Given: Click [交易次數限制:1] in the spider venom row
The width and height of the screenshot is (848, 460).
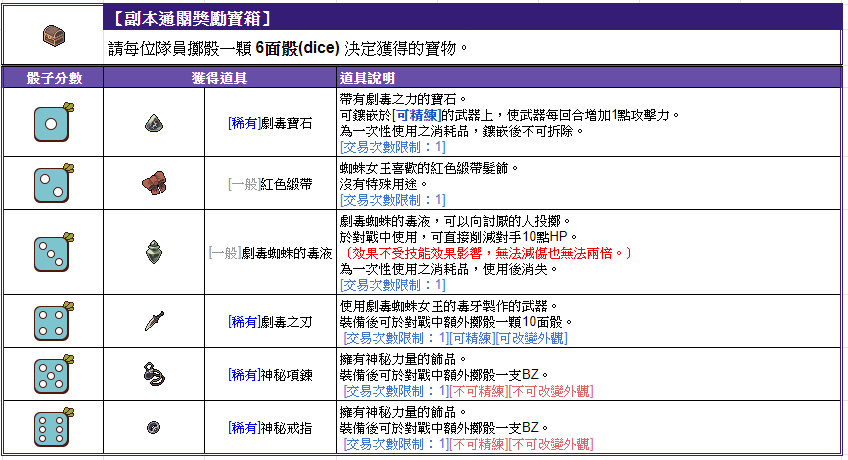Looking at the screenshot, I should click(393, 285).
